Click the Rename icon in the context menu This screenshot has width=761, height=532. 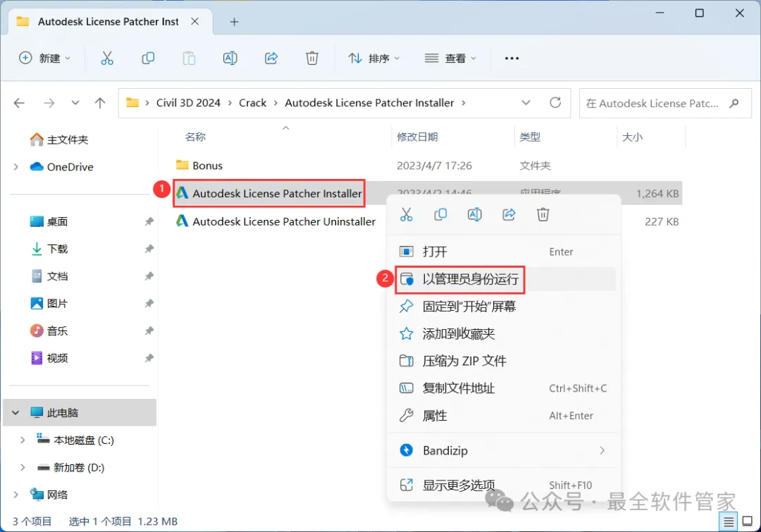tap(475, 214)
